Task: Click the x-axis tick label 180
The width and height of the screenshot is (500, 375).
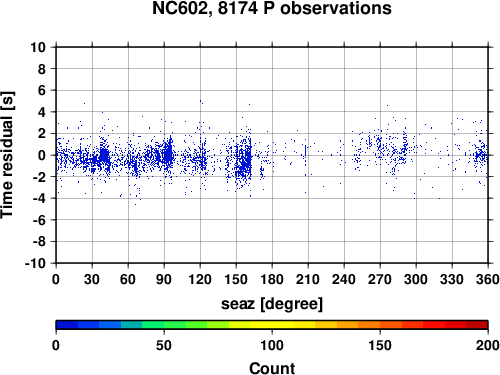Action: (272, 279)
